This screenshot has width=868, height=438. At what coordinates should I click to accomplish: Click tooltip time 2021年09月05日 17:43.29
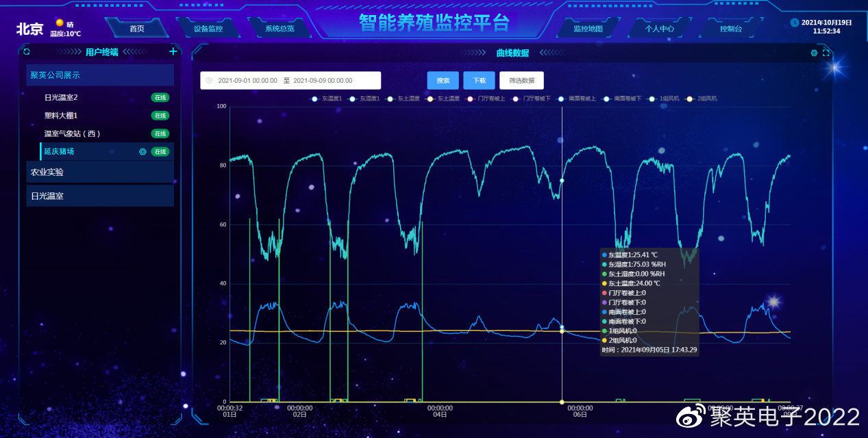[649, 350]
